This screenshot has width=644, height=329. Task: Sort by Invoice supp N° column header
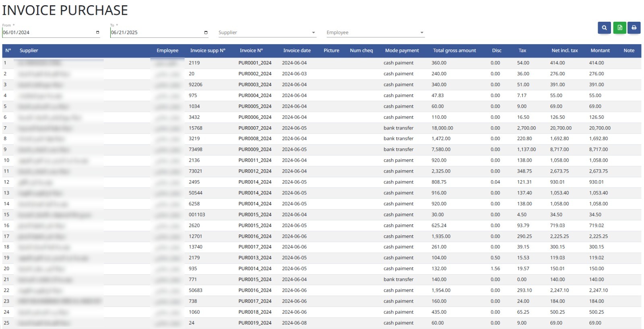(x=208, y=51)
